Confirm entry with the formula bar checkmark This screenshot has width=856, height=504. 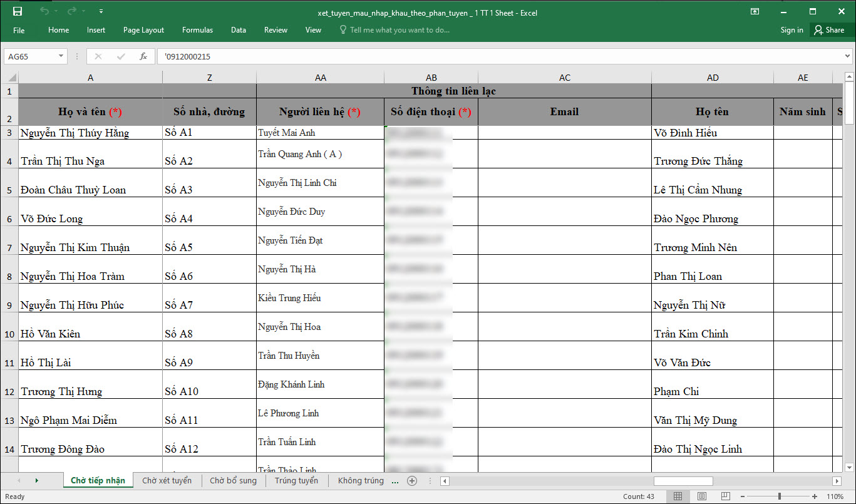(x=121, y=56)
